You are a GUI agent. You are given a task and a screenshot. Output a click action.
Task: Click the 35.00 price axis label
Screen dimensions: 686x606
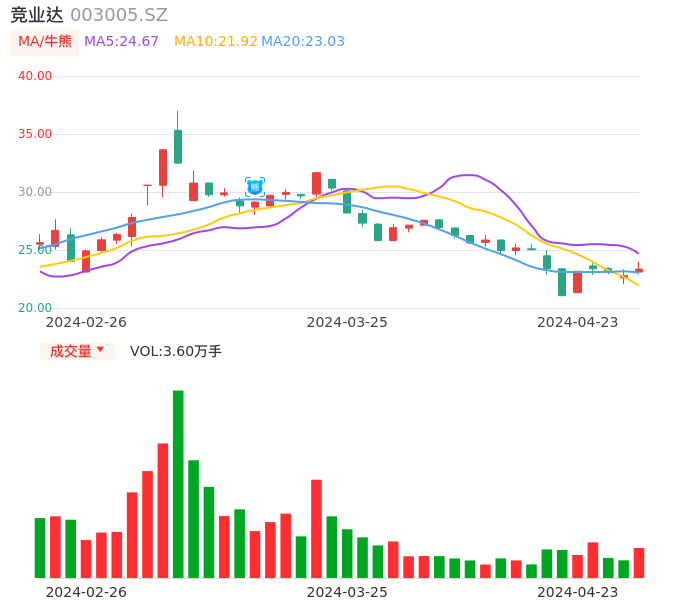[35, 134]
